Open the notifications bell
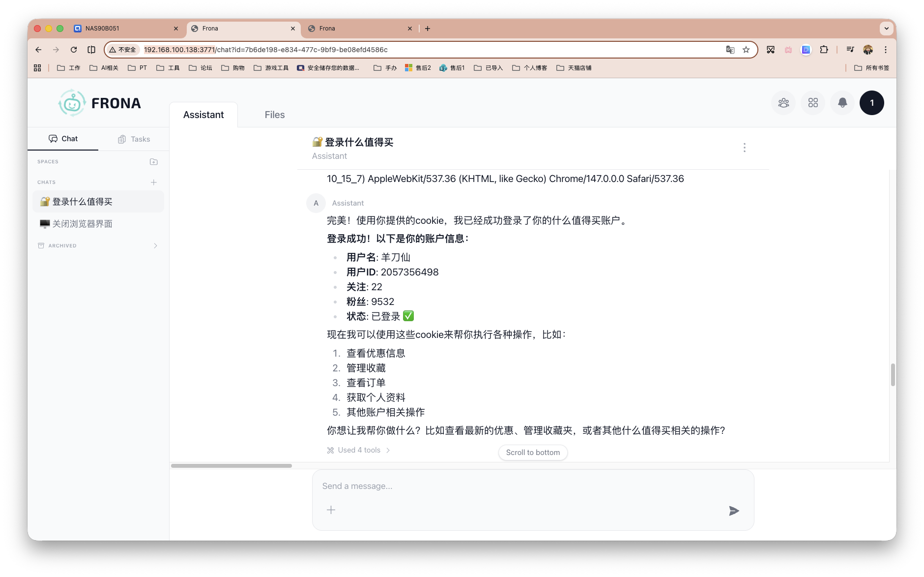Screen dimensions: 924x577 (842, 103)
